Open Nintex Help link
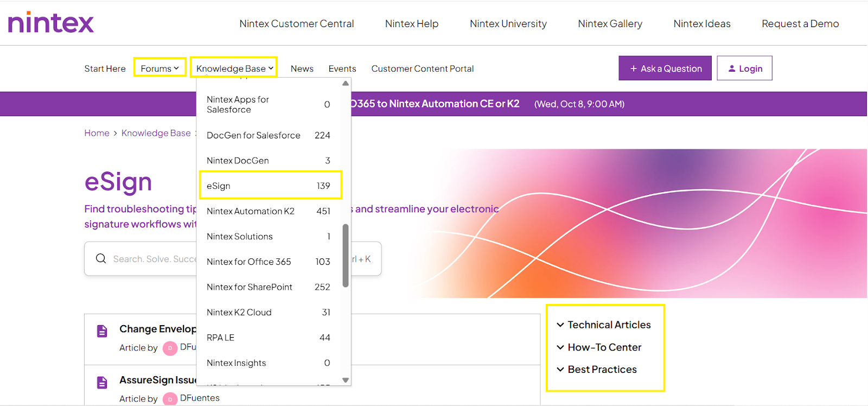 pos(412,24)
